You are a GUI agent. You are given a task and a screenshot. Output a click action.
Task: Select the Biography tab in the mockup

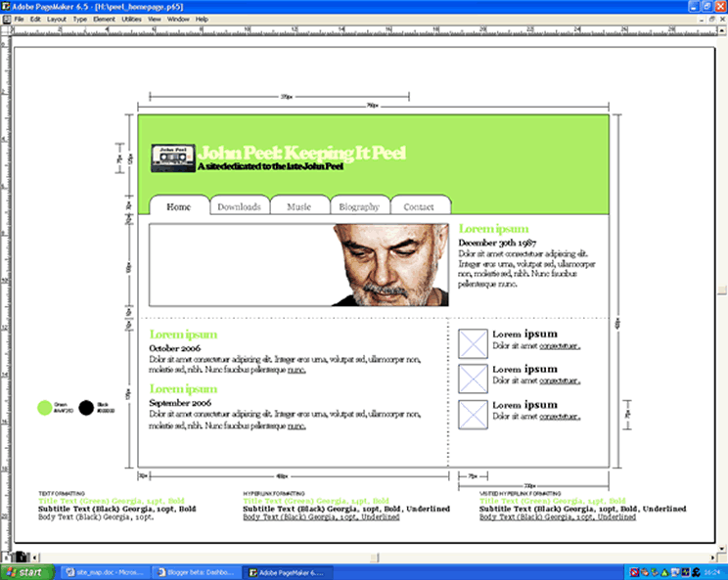pyautogui.click(x=359, y=206)
